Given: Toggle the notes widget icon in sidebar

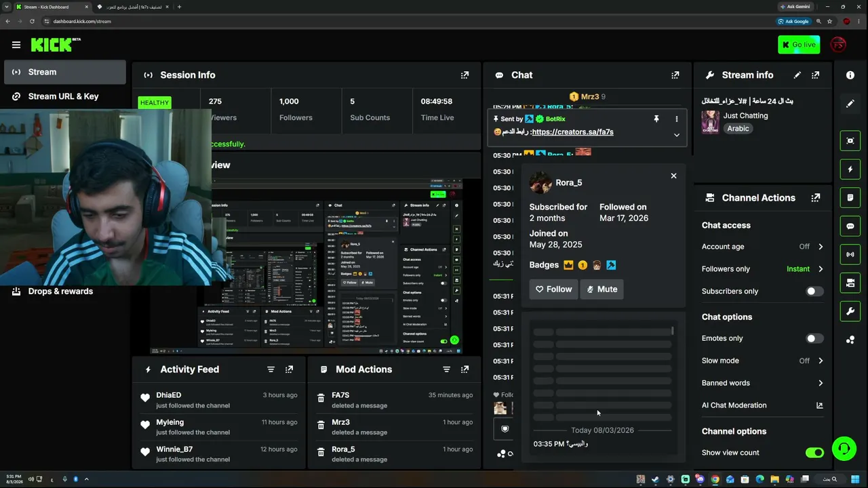Looking at the screenshot, I should tap(850, 197).
